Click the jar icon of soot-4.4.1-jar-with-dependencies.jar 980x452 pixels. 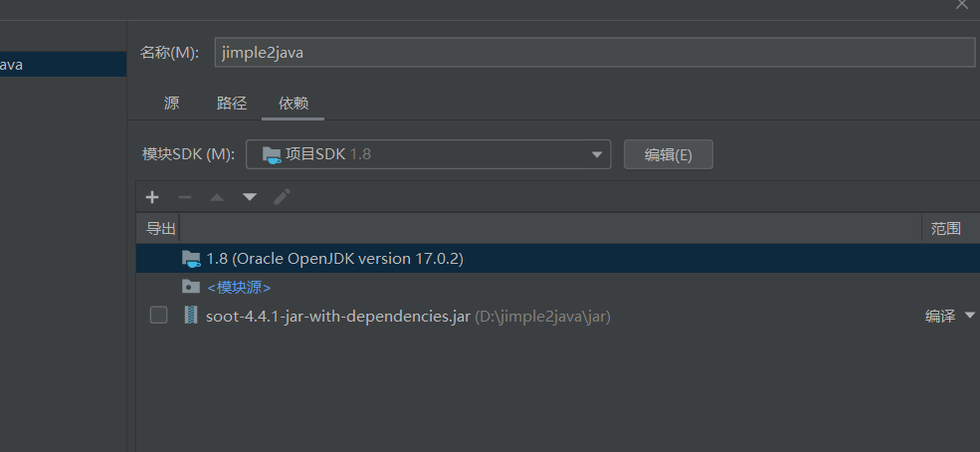tap(191, 316)
